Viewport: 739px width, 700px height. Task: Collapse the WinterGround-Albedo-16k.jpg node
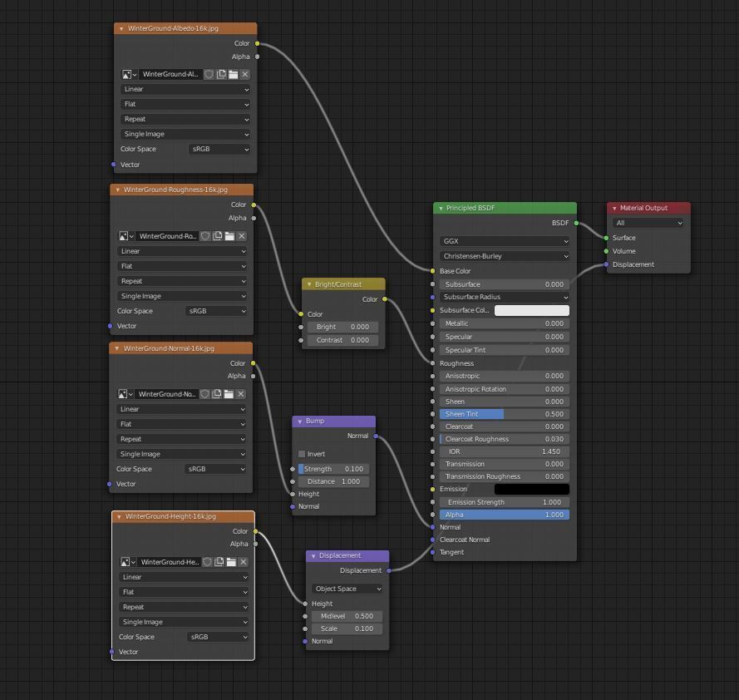tap(121, 29)
